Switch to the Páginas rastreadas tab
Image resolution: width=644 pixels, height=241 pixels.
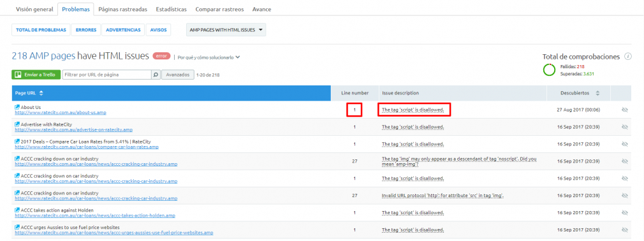click(123, 9)
